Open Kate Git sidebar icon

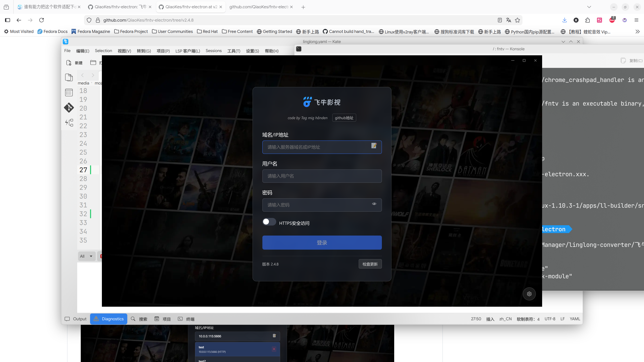(x=69, y=108)
